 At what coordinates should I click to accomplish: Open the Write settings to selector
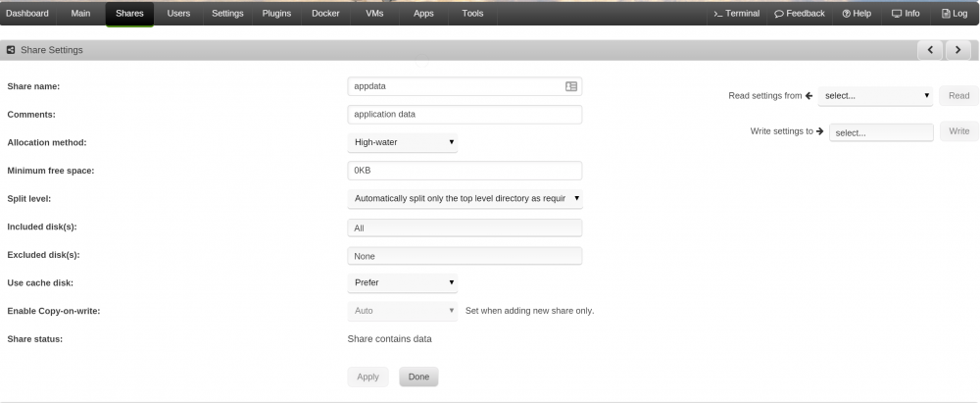(881, 132)
